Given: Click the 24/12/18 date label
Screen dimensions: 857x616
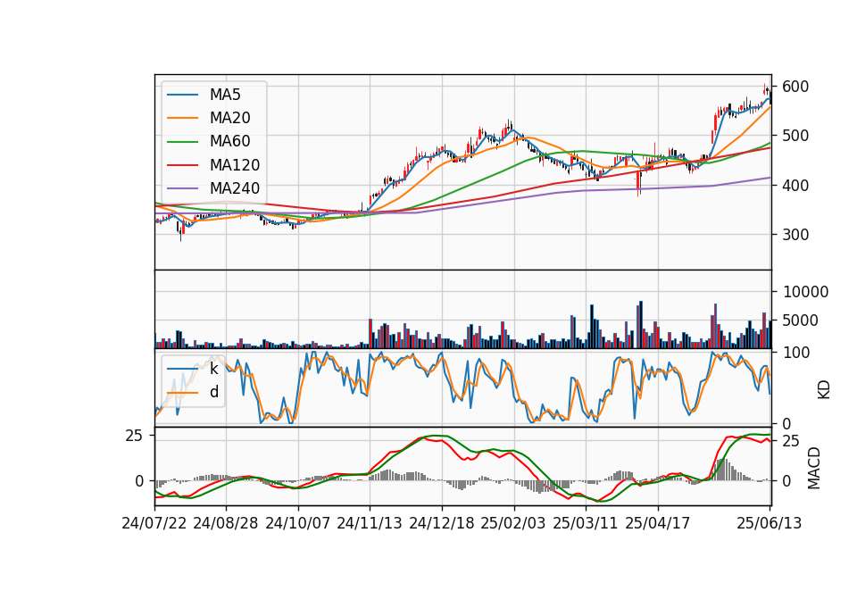Looking at the screenshot, I should [x=442, y=523].
